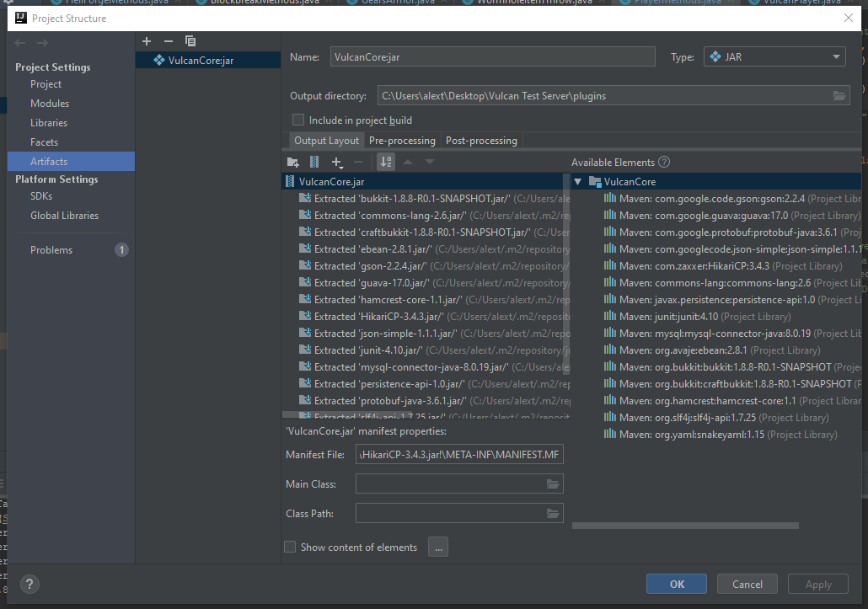Select Modules in Project Settings
Screen dimensions: 868x609
tap(50, 104)
